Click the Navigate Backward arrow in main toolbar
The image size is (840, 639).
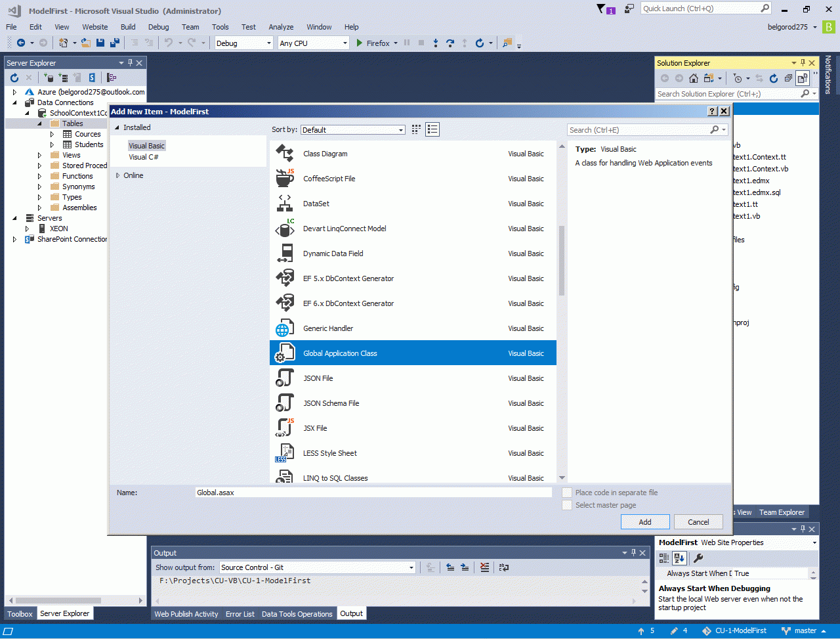click(x=21, y=43)
